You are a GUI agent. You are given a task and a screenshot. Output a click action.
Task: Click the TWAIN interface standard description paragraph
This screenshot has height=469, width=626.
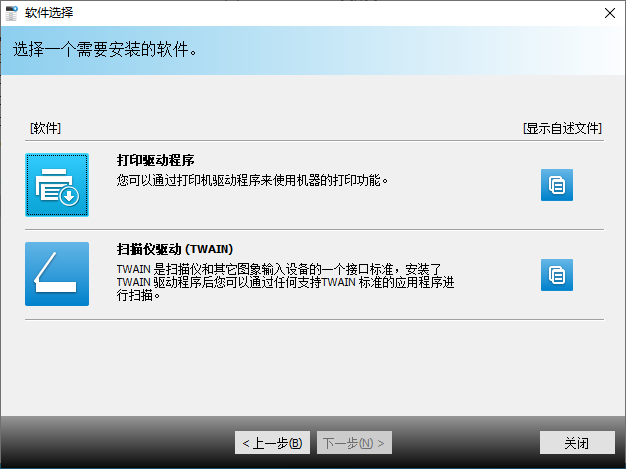point(285,282)
